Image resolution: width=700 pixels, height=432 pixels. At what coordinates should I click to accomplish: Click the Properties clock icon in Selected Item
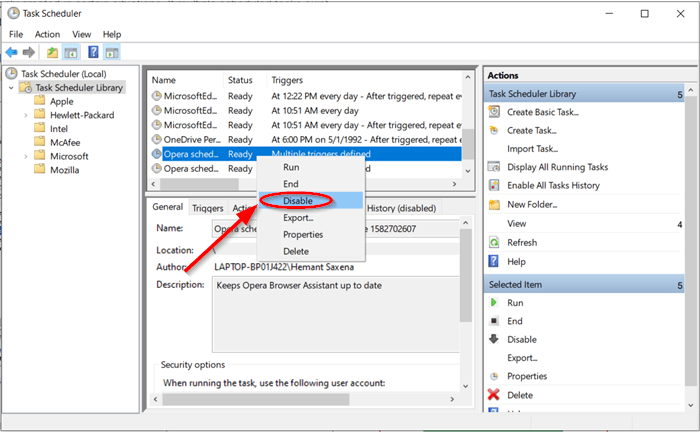(x=494, y=376)
